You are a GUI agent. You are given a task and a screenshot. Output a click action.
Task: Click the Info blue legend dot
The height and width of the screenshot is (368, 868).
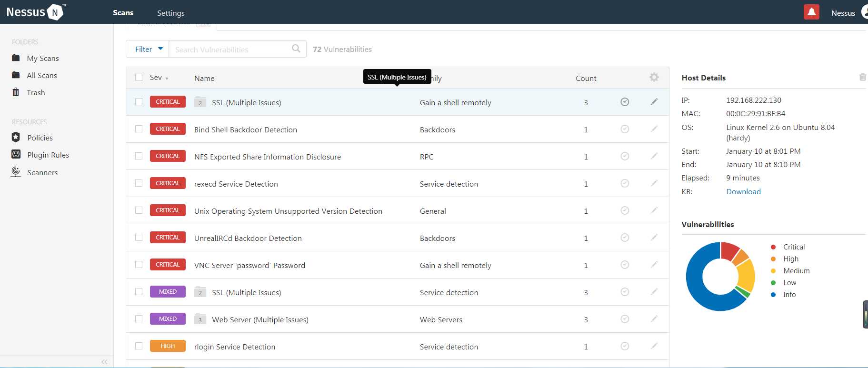coord(773,294)
